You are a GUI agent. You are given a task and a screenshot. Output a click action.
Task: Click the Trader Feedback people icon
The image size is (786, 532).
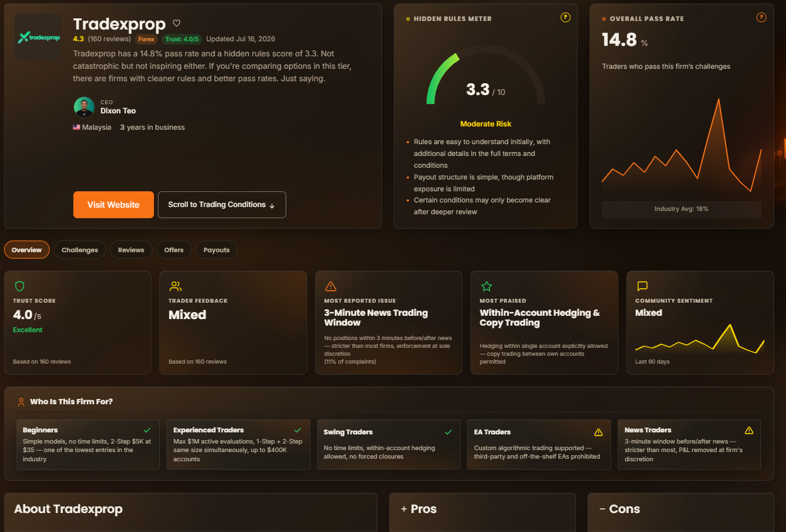pos(175,286)
